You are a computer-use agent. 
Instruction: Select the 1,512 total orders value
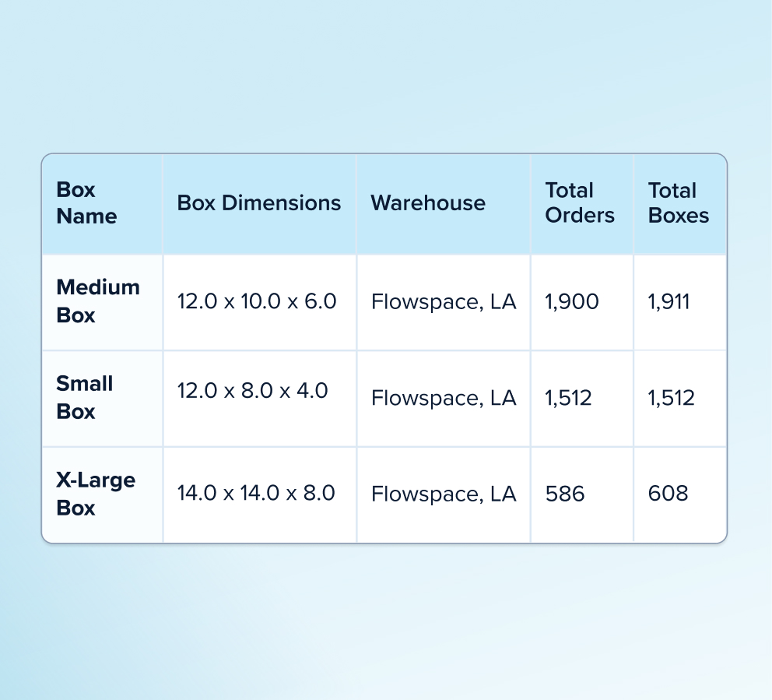pyautogui.click(x=568, y=398)
